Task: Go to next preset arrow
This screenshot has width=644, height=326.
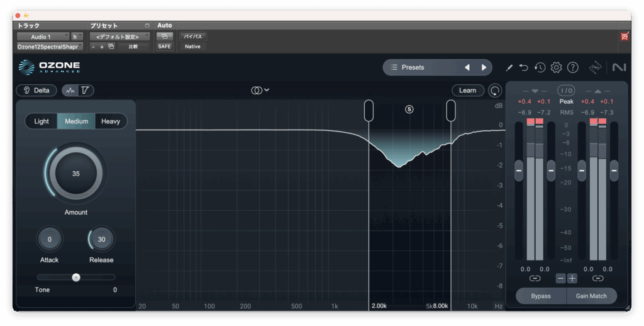Action: tap(484, 67)
